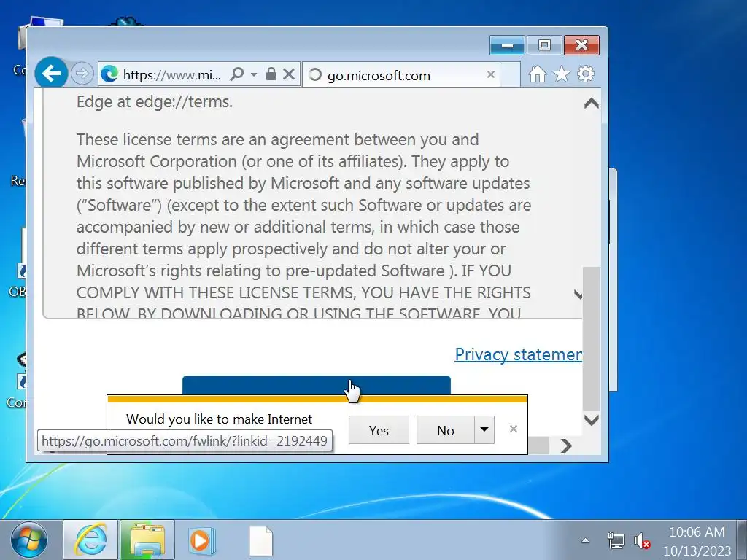Open the Tools gear menu
Screen dimensions: 747x560
(586, 74)
